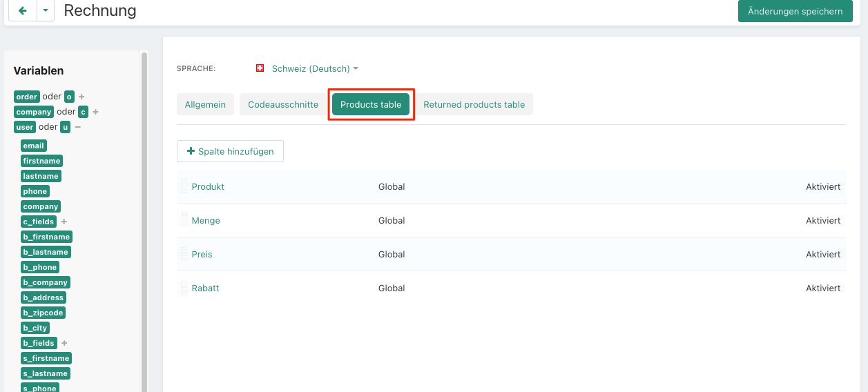Open the dropdown arrow beside back button
Viewport: 868px width, 392px height.
tap(45, 11)
